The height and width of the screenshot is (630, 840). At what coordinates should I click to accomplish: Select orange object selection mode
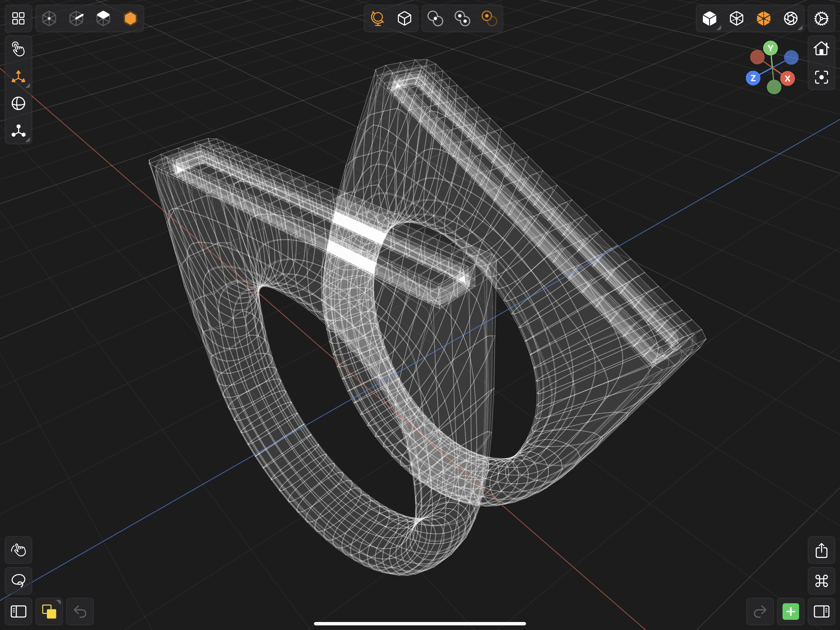pos(130,18)
